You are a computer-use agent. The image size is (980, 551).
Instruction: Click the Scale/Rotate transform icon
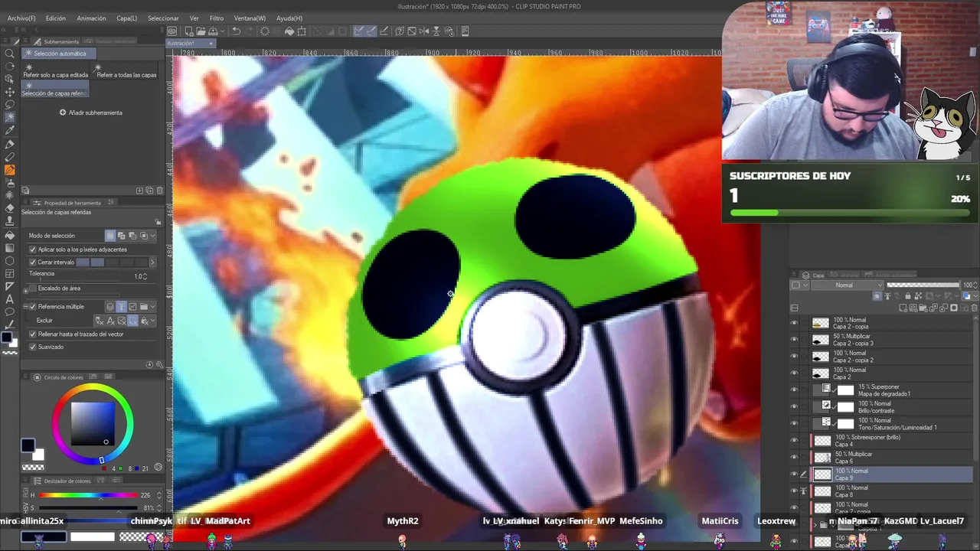pyautogui.click(x=302, y=31)
